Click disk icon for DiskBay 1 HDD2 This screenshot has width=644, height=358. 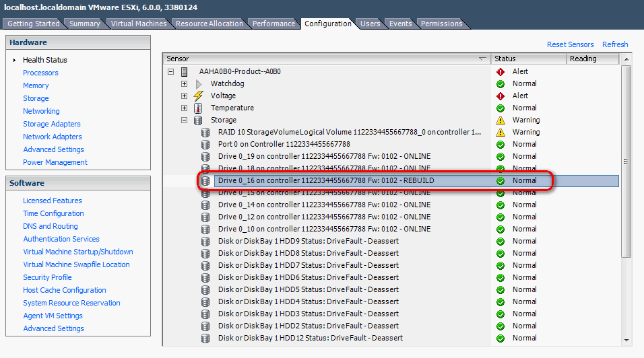coord(205,326)
